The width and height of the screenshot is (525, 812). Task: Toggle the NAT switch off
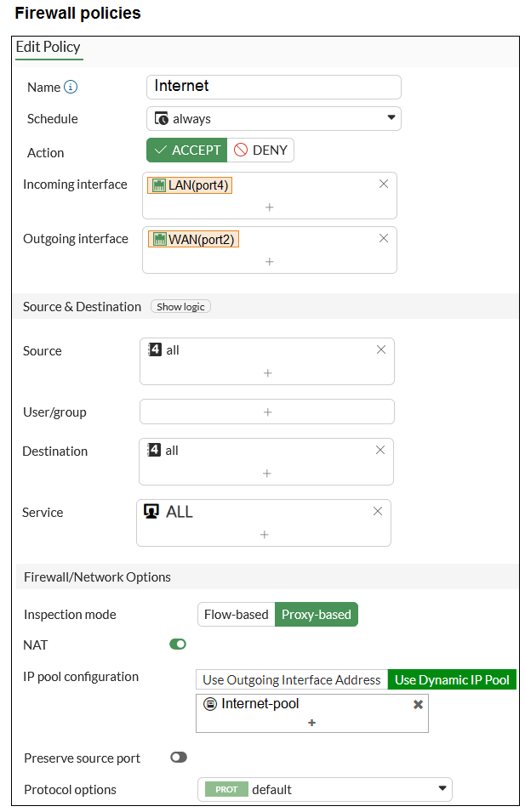click(178, 644)
